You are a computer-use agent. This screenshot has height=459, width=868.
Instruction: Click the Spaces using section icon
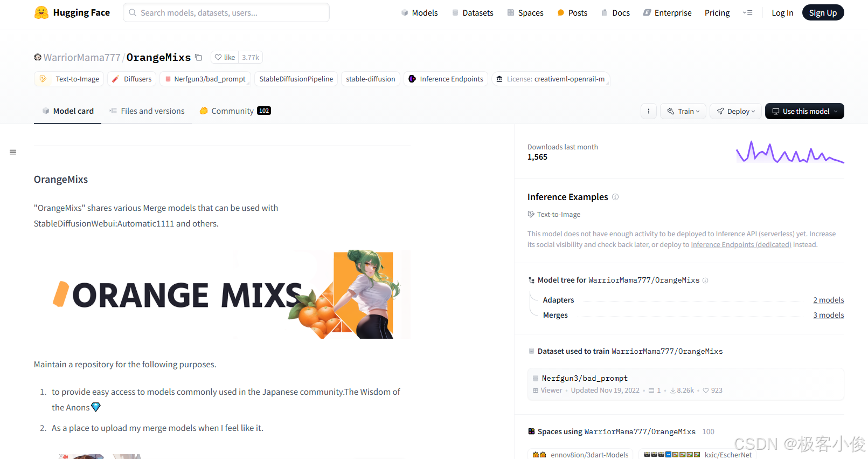(x=531, y=431)
